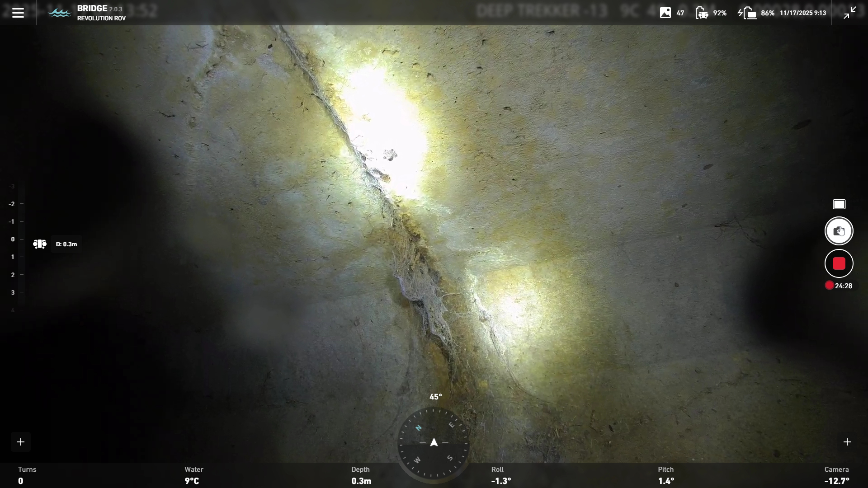Click the compass heading dial

coord(434,442)
